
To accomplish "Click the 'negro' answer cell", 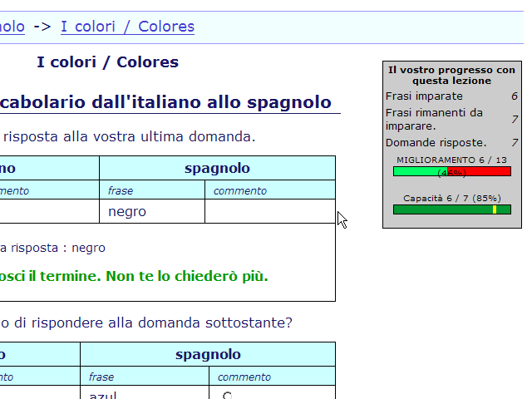I will point(152,211).
